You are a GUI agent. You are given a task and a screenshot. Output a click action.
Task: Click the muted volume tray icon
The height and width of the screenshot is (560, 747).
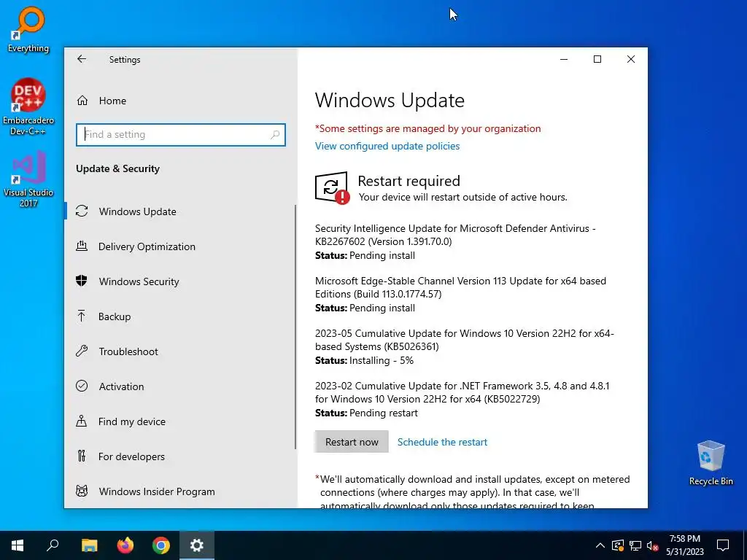(x=652, y=545)
